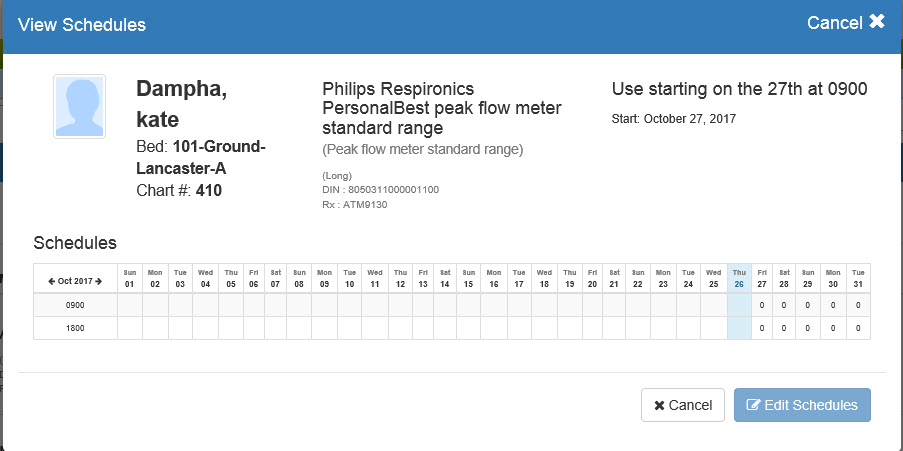Click the patient avatar placeholder image

click(79, 105)
